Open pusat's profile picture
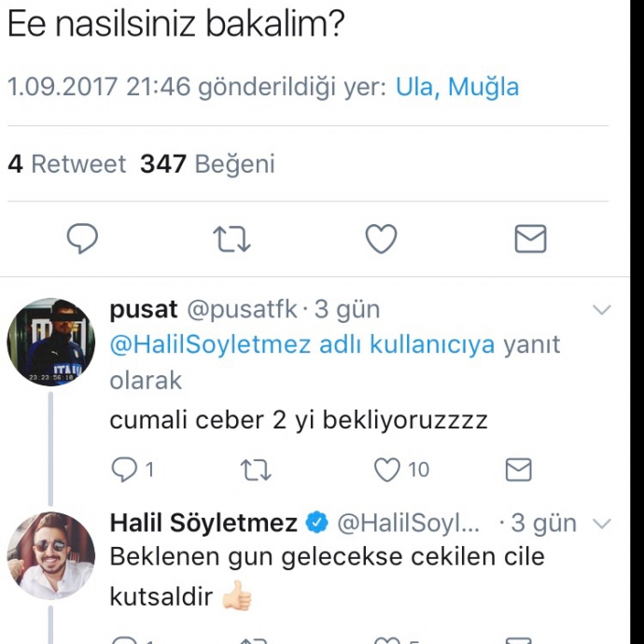644x644 pixels. pyautogui.click(x=50, y=343)
